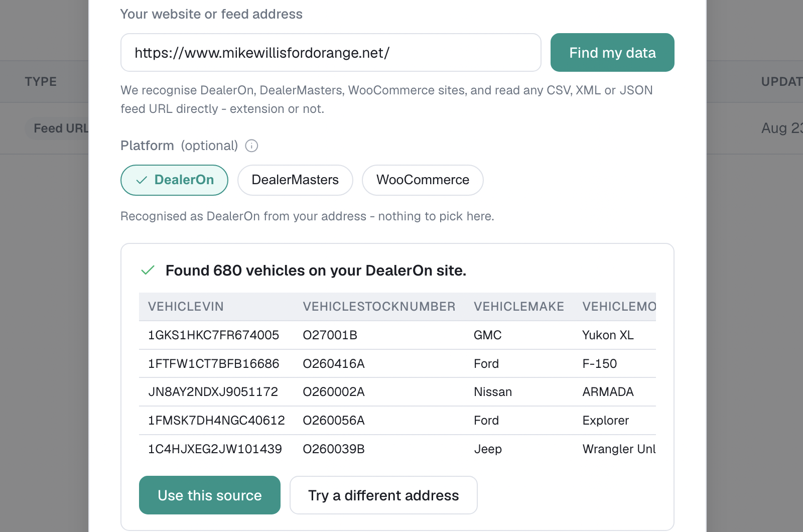Screen dimensions: 803x532
Task: Select VIN JN8AY2NDXJ9051172 cell
Action: (x=213, y=392)
